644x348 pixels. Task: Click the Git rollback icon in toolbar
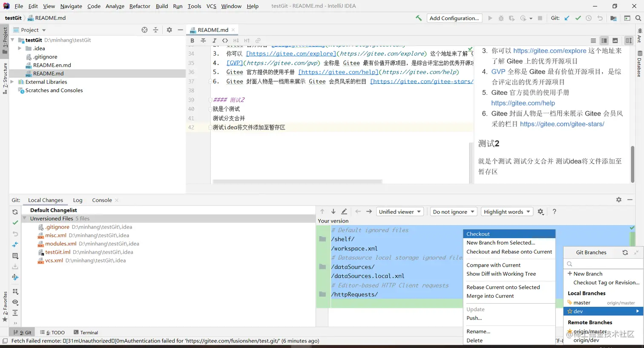point(600,18)
